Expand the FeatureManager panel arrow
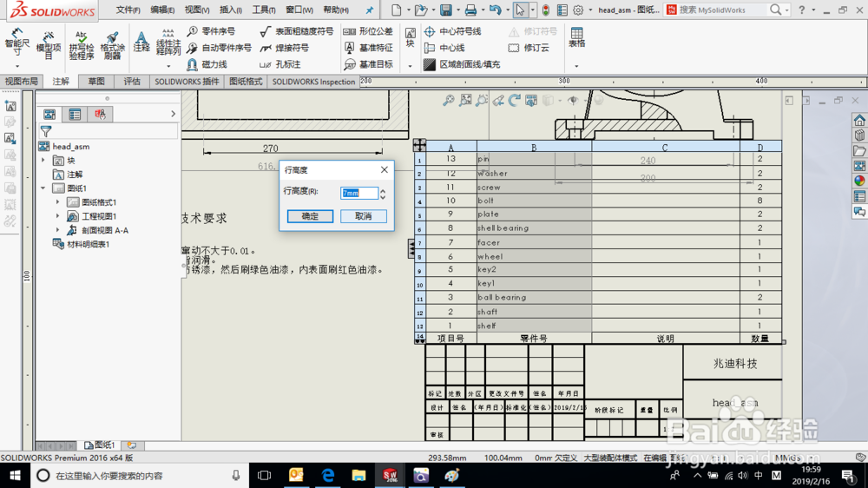Viewport: 868px width, 488px height. tap(173, 114)
